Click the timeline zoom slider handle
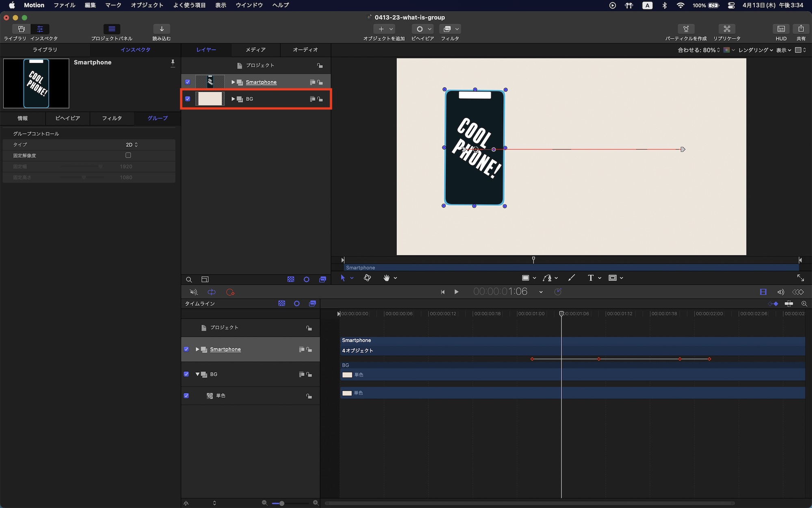Viewport: 812px width, 508px height. pos(281,503)
